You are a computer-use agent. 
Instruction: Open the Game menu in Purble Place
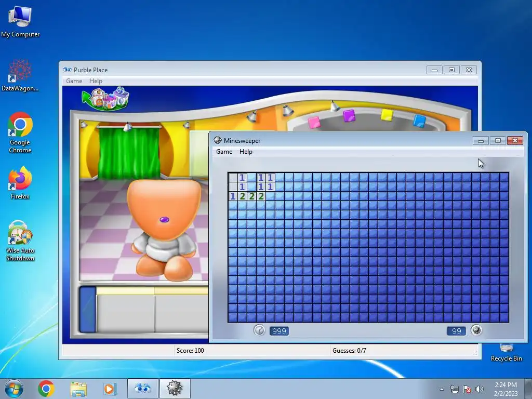74,81
